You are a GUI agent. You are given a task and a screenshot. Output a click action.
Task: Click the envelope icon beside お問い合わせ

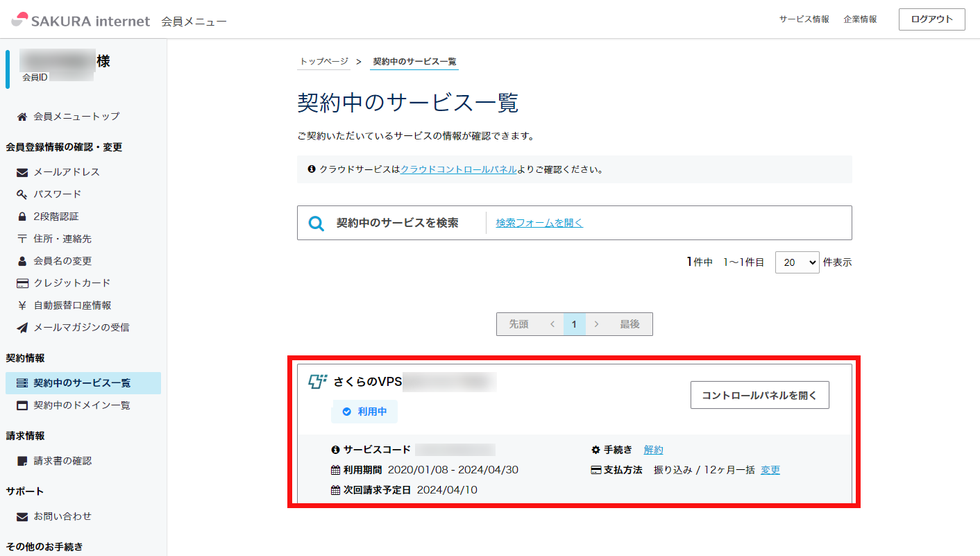pyautogui.click(x=22, y=516)
